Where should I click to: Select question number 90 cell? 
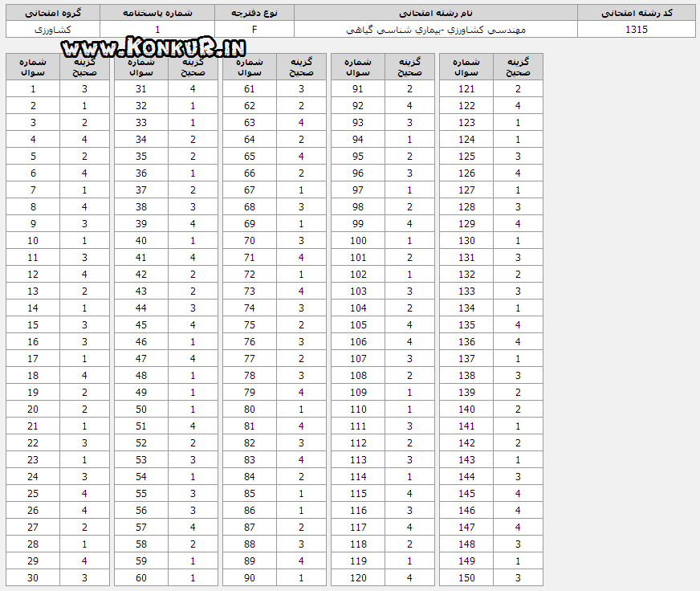click(x=250, y=578)
